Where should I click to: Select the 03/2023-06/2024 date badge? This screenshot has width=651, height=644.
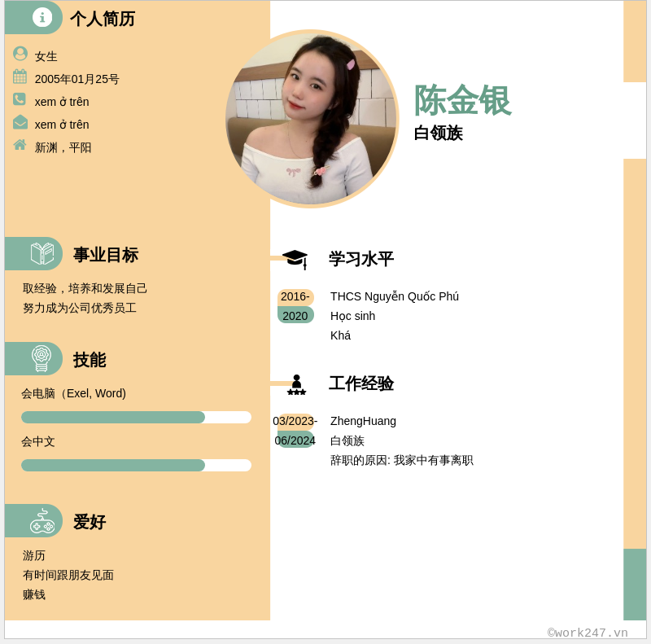pos(295,431)
